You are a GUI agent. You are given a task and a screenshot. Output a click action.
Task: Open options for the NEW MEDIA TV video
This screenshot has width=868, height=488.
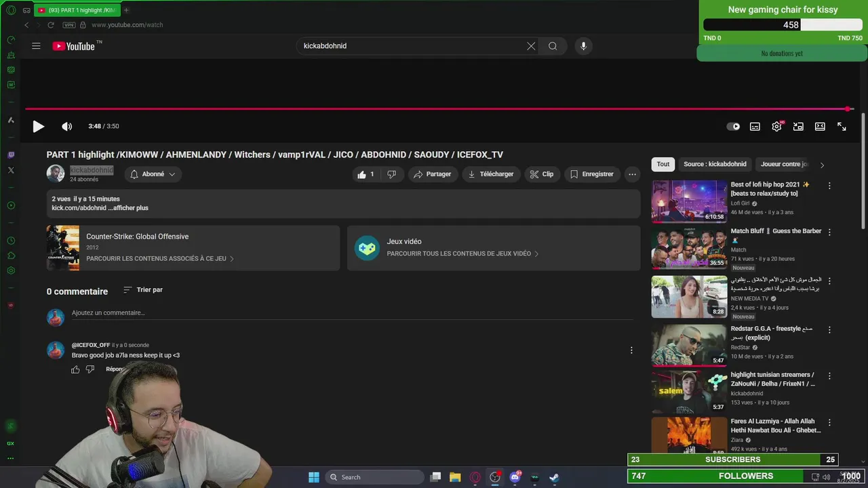click(x=829, y=281)
